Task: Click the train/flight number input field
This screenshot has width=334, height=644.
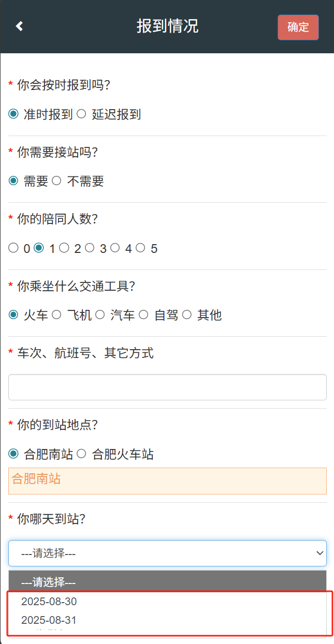Action: [167, 387]
